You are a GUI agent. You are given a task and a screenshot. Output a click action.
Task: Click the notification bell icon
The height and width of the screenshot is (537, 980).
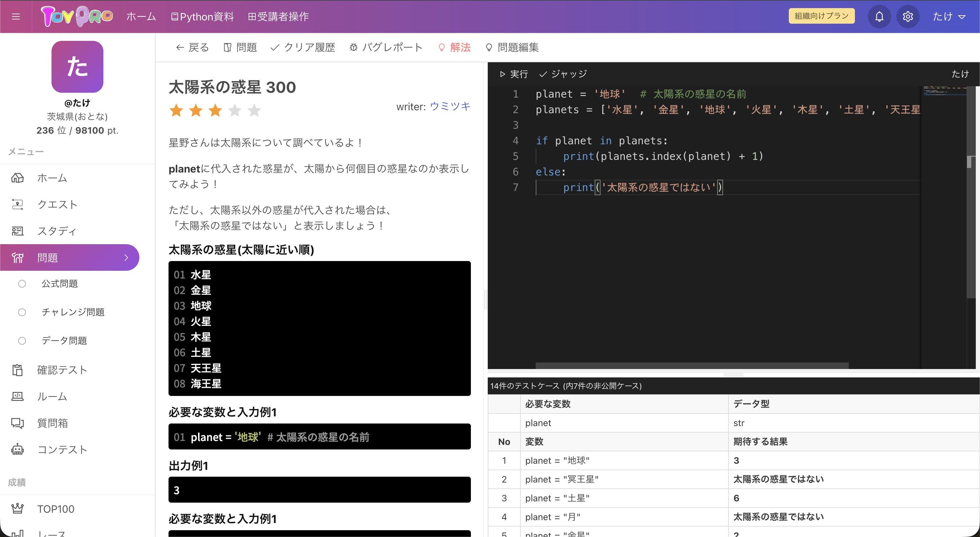coord(879,16)
